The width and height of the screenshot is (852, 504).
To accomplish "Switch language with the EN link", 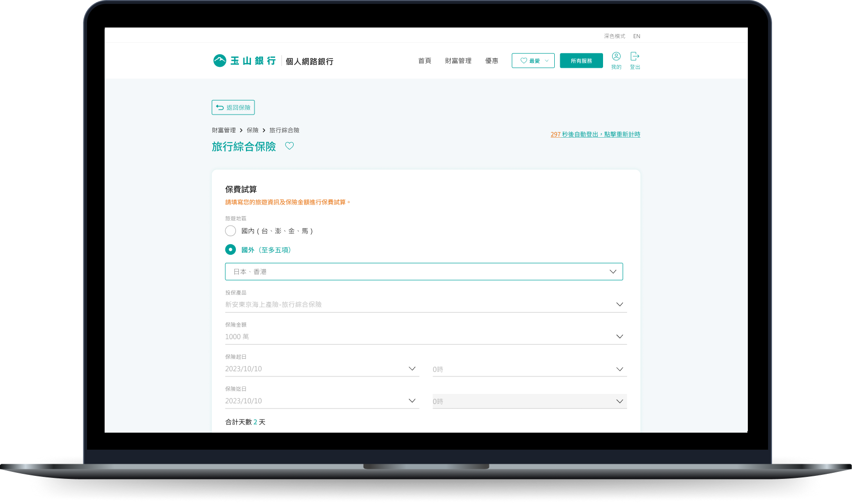I will (637, 36).
